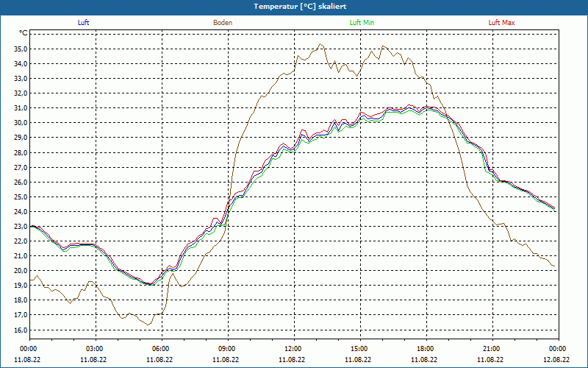Click the 25,0 y-axis value

coord(21,197)
